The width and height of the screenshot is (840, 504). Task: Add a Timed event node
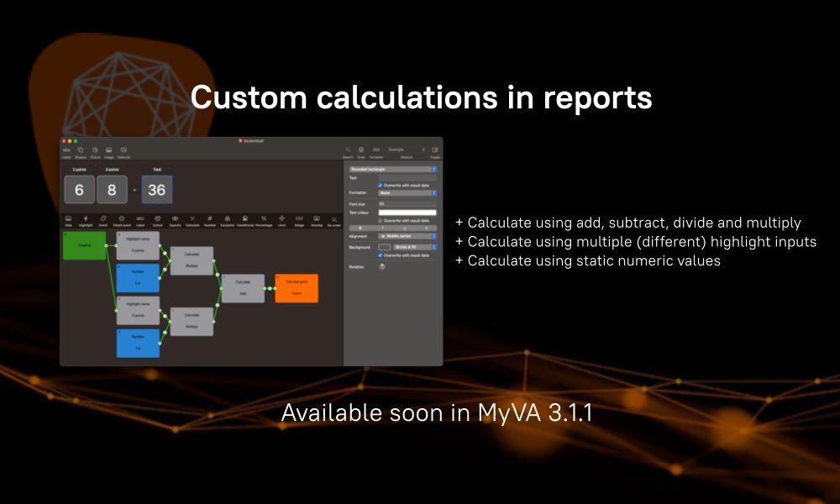122,221
